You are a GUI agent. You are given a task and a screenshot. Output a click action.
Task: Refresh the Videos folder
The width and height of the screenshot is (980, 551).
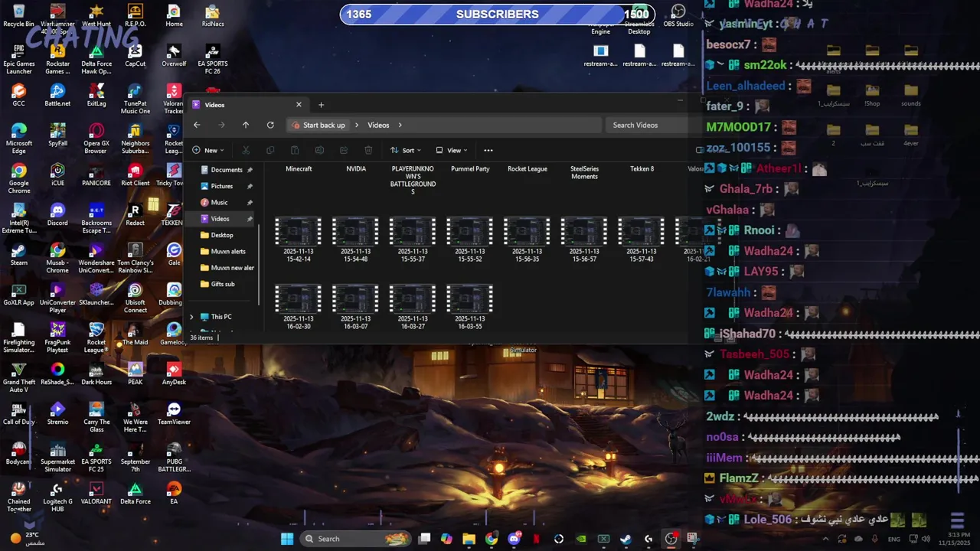tap(270, 125)
